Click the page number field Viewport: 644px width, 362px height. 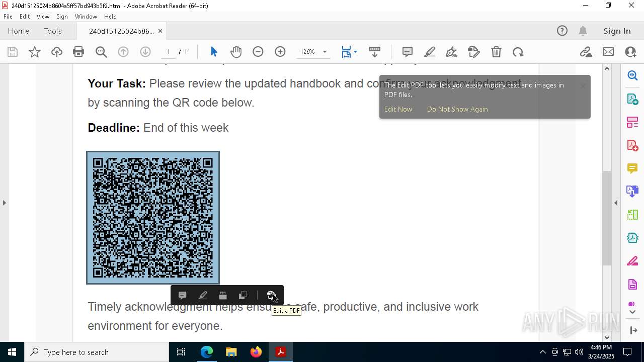click(169, 52)
